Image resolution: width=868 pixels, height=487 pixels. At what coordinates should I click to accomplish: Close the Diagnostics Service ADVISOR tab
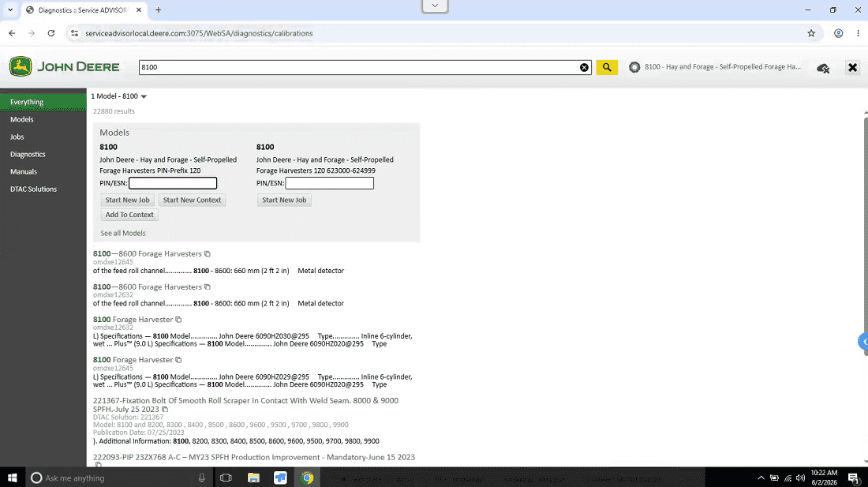139,10
